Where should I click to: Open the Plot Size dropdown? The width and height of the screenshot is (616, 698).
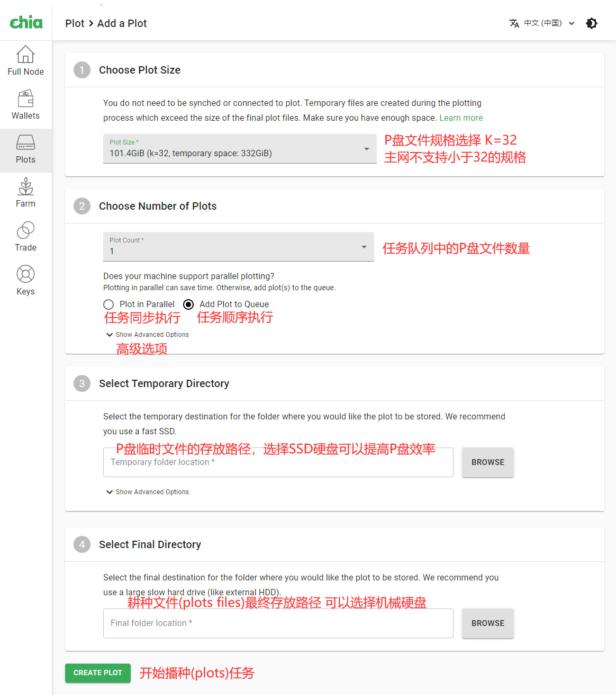(x=239, y=149)
